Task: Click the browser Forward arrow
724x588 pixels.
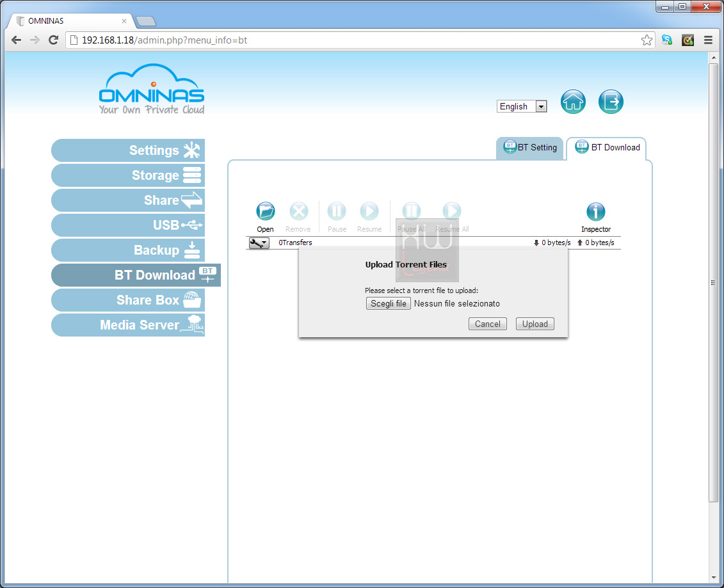Action: [35, 40]
